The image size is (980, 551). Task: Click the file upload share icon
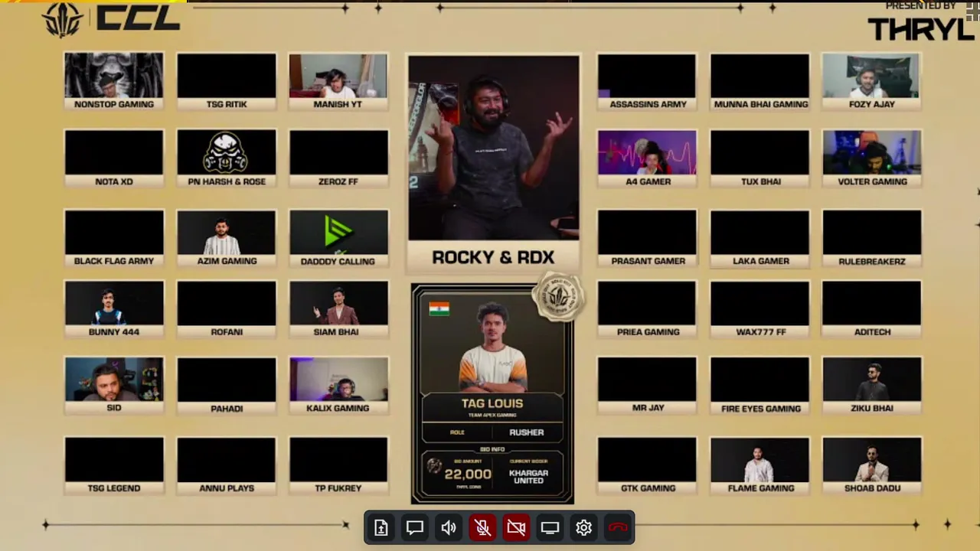(381, 527)
